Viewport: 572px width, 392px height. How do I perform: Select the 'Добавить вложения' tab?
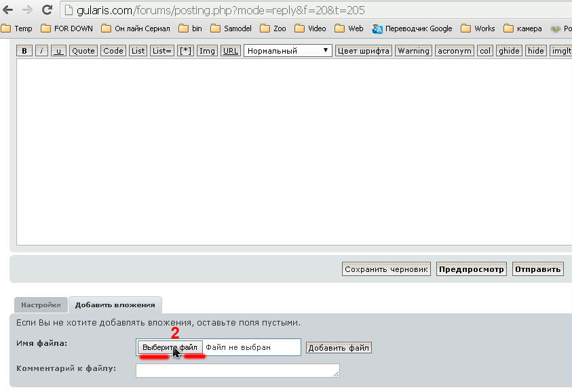point(115,305)
